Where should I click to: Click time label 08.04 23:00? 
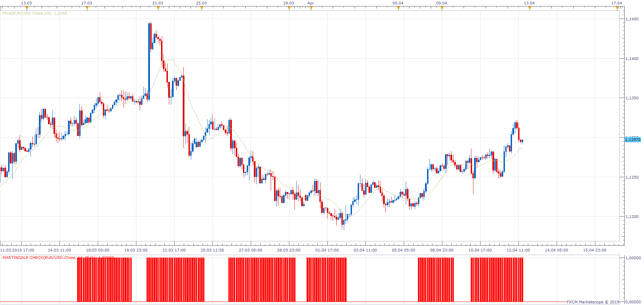[x=442, y=250]
